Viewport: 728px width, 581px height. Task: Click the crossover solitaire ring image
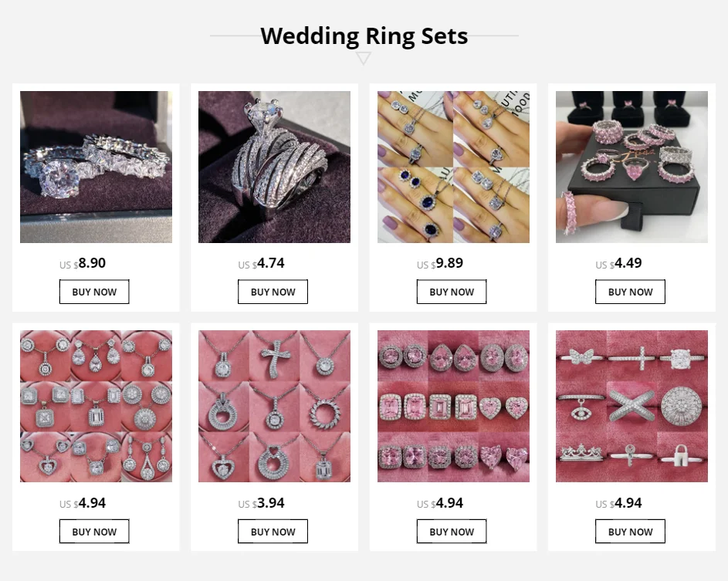pos(274,167)
